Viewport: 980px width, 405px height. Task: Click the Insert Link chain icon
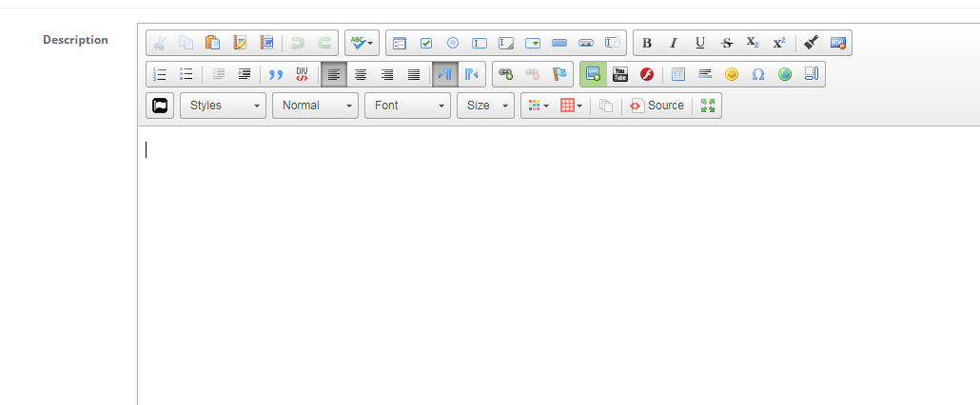(x=505, y=74)
